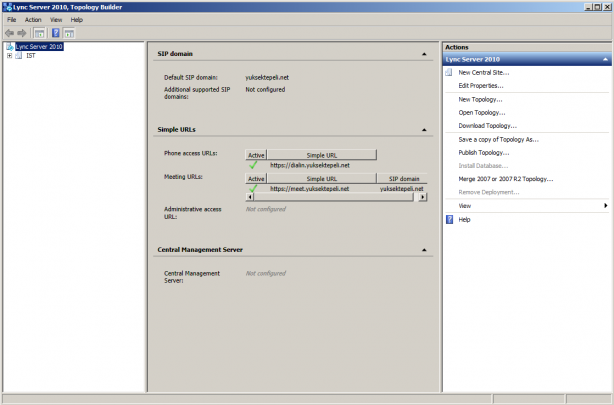Collapse the Lync Server 2010 actions header
The image size is (614, 405).
point(605,60)
